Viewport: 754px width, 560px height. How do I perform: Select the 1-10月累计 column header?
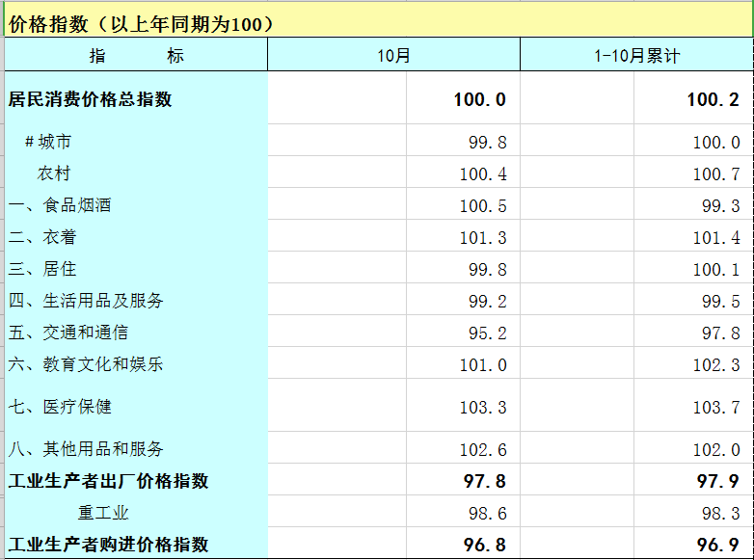636,56
